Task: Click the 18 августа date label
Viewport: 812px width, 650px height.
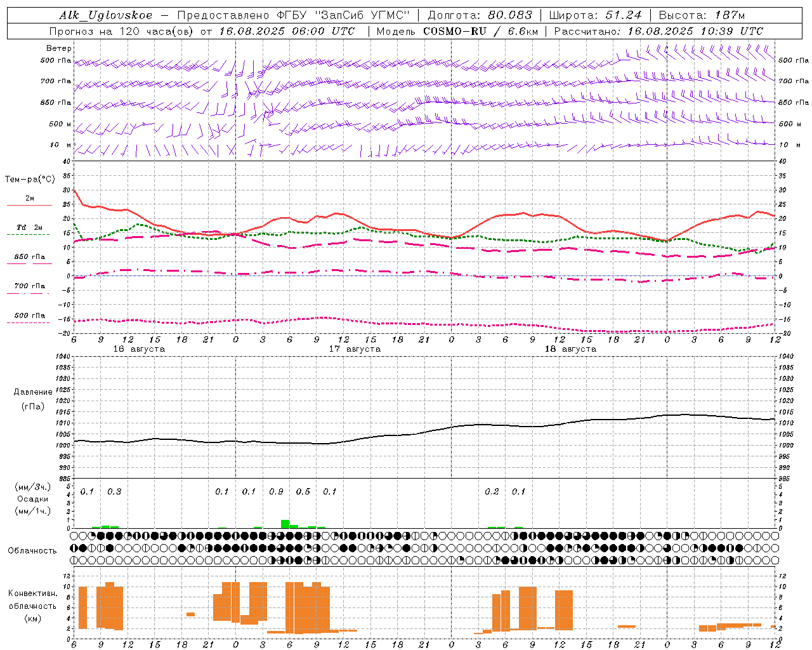Action: 570,348
